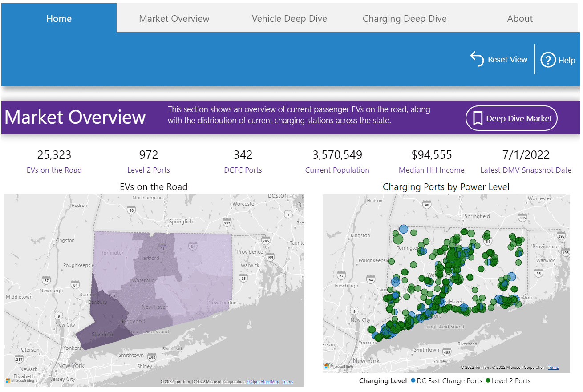Viewport: 583px width, 392px height.
Task: Click the bookmark icon in Deep Dive Market
Action: click(x=478, y=118)
